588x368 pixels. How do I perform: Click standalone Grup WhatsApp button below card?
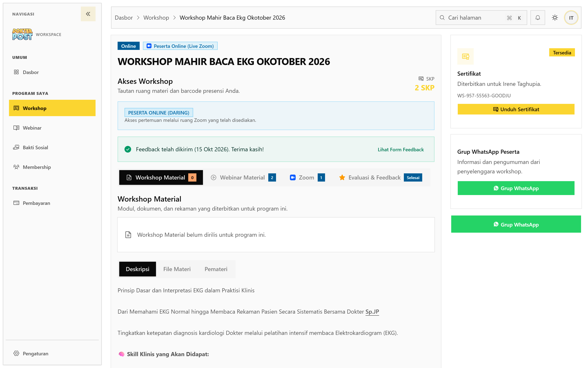pos(516,224)
